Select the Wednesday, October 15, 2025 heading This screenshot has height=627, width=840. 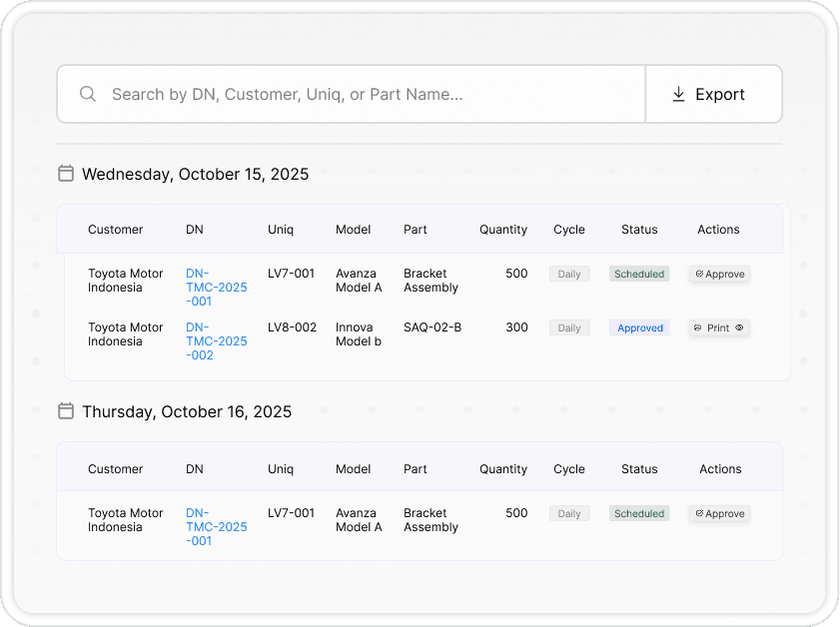[195, 174]
